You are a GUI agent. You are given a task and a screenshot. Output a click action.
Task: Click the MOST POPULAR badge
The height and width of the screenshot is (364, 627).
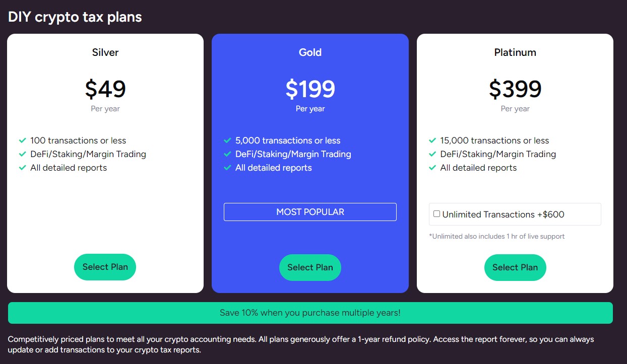pyautogui.click(x=310, y=212)
